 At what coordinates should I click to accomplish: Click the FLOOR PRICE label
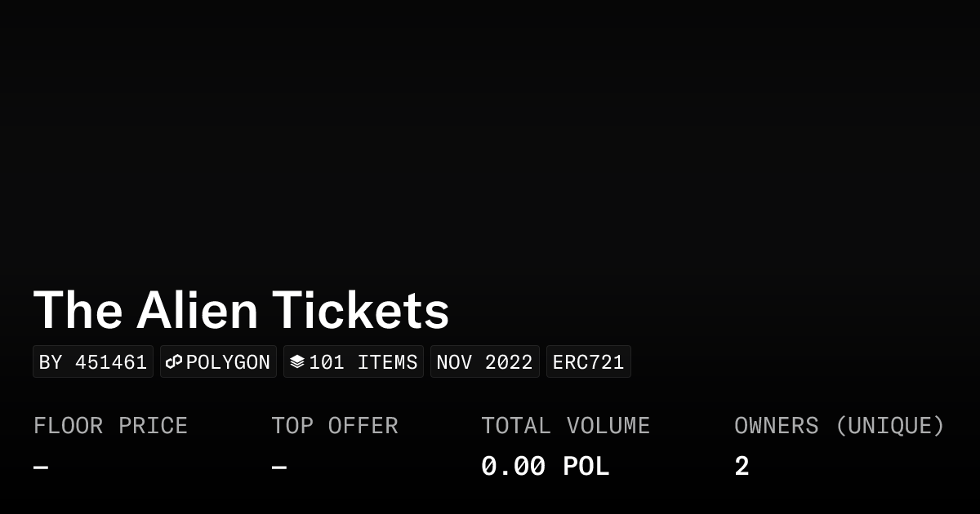click(110, 426)
